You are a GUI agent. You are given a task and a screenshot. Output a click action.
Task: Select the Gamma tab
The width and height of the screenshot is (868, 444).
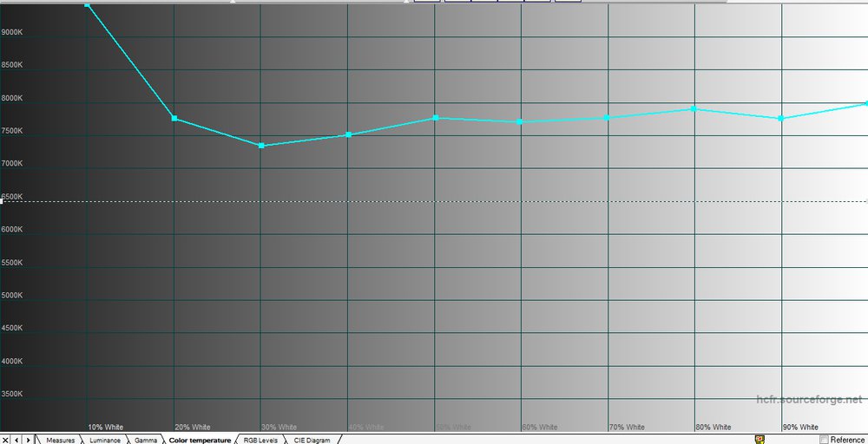coord(146,440)
